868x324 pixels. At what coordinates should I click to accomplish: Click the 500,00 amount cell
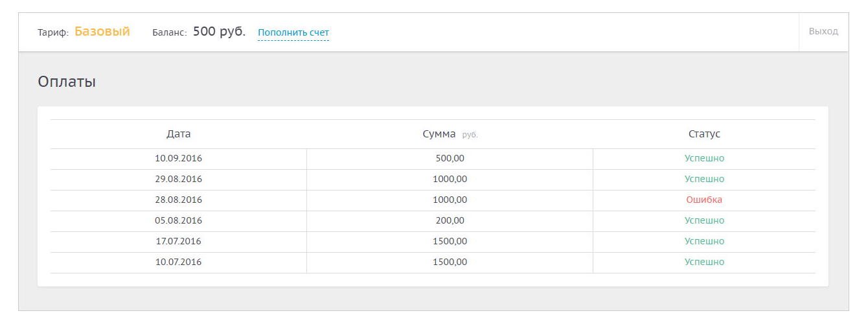coord(450,158)
